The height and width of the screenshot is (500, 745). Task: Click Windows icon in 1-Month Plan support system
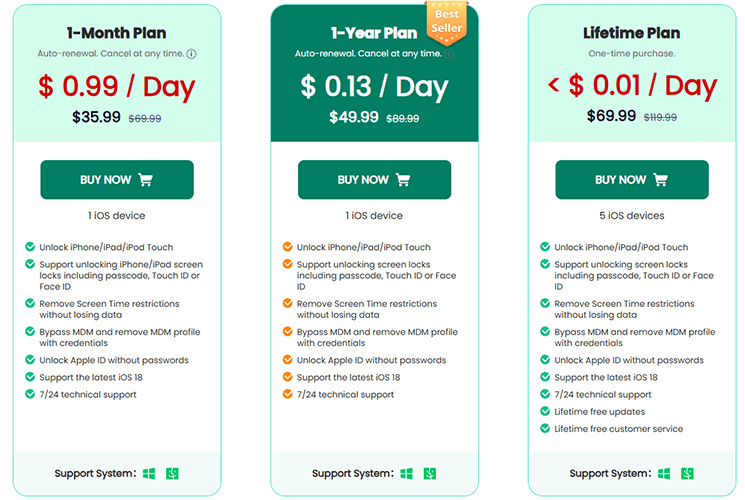(x=149, y=473)
